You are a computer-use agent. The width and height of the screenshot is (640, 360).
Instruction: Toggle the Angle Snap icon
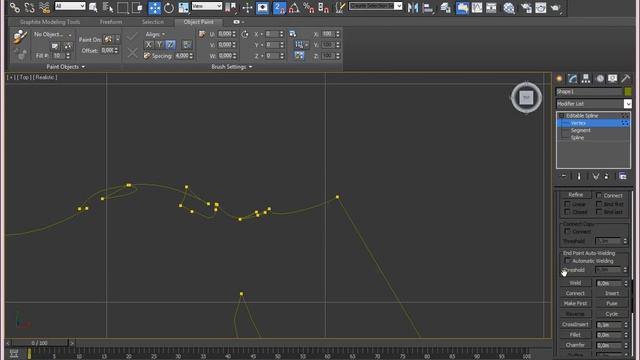click(294, 7)
